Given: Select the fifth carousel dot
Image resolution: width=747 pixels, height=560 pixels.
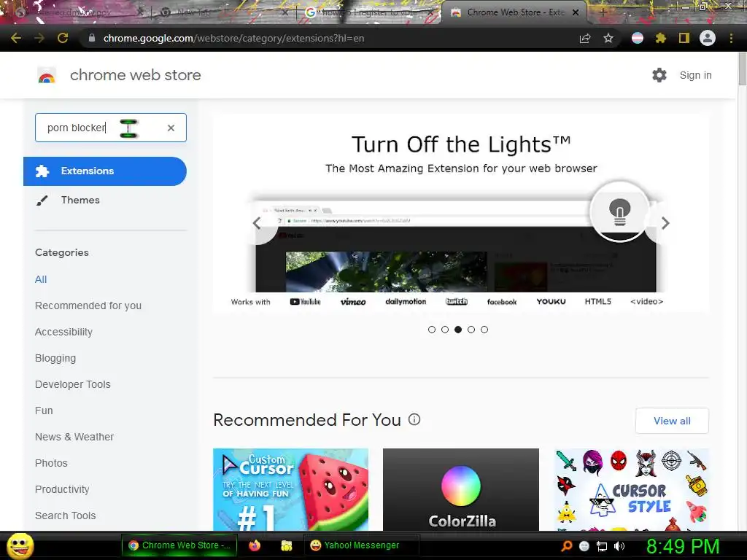Looking at the screenshot, I should pyautogui.click(x=484, y=330).
